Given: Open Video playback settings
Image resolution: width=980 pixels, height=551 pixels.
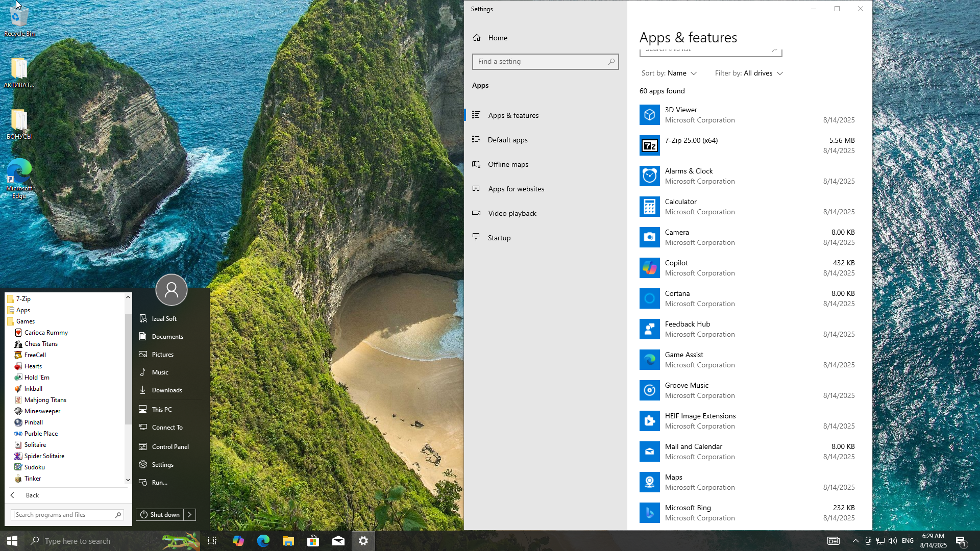Looking at the screenshot, I should pyautogui.click(x=546, y=213).
